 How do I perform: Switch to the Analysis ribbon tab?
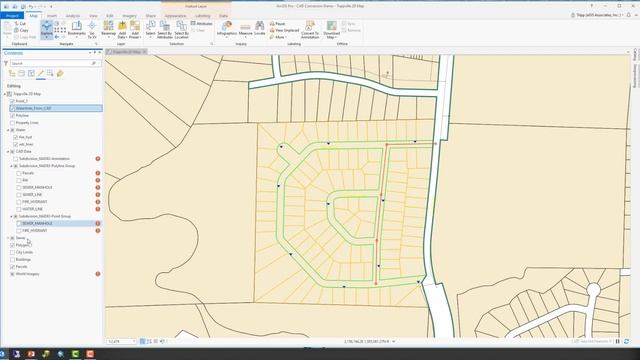[x=73, y=16]
